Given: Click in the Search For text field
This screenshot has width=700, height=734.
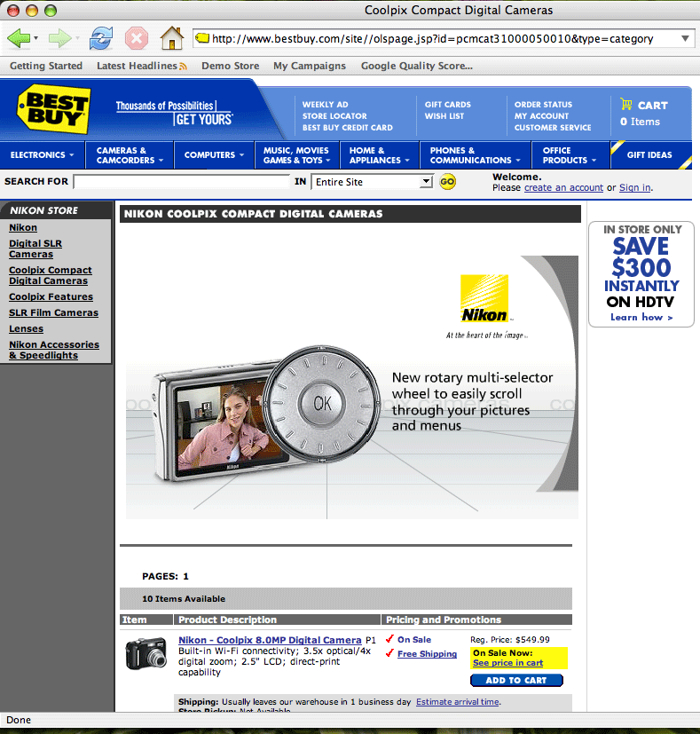Looking at the screenshot, I should [181, 182].
